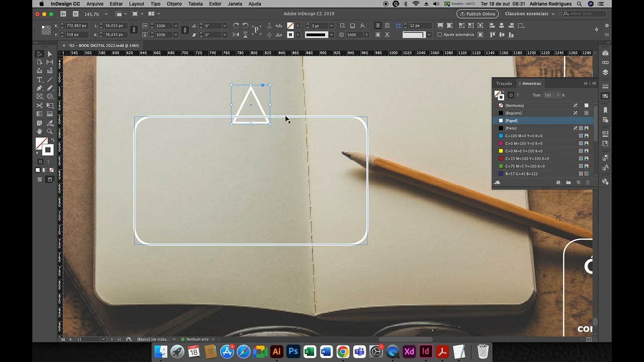644x362 pixels.
Task: Click the Publish Online button
Action: pyautogui.click(x=477, y=14)
